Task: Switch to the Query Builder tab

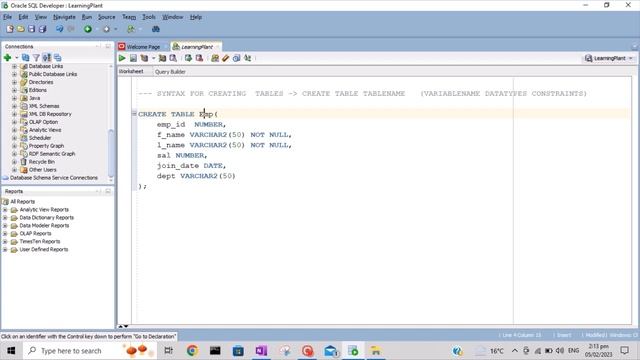Action: pyautogui.click(x=170, y=72)
